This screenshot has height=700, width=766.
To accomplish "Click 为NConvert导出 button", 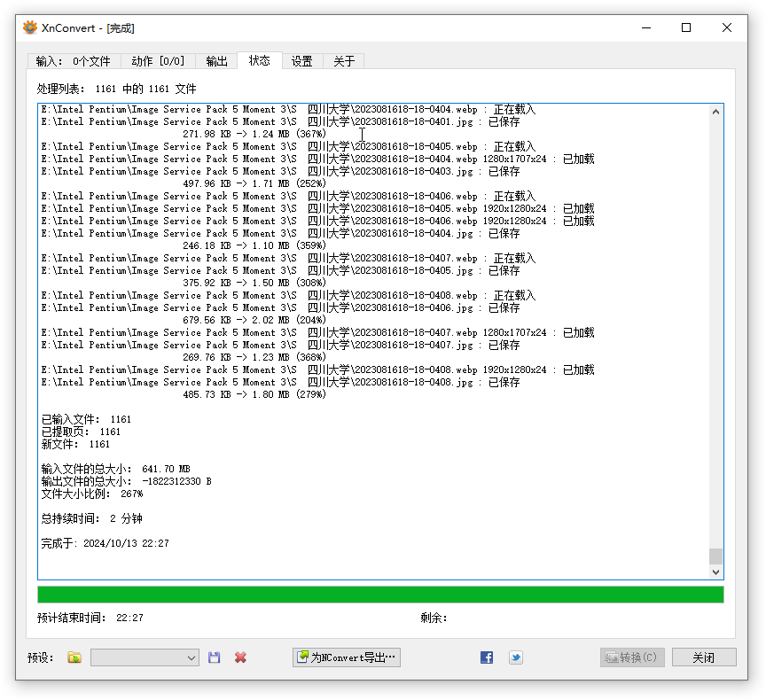I will (x=347, y=657).
